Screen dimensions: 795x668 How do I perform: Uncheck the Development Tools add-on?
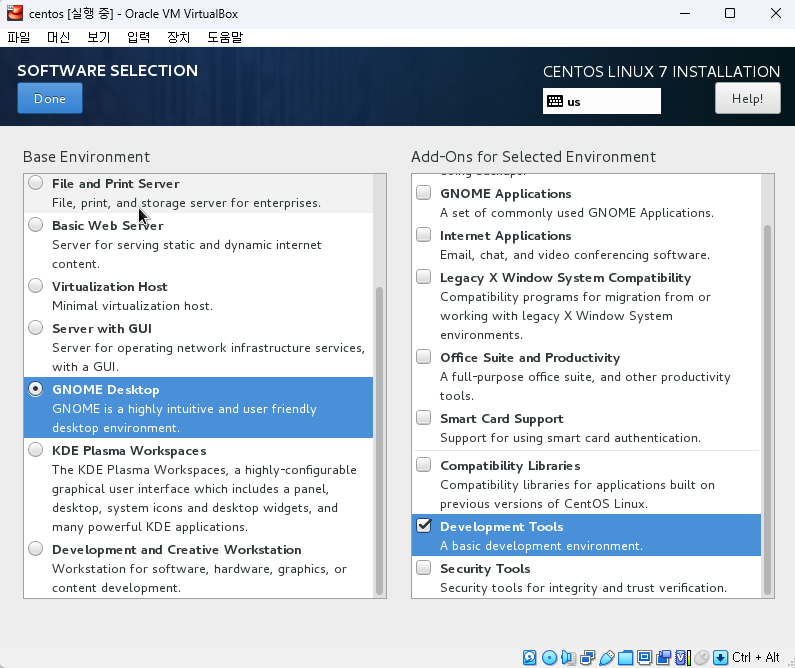423,526
